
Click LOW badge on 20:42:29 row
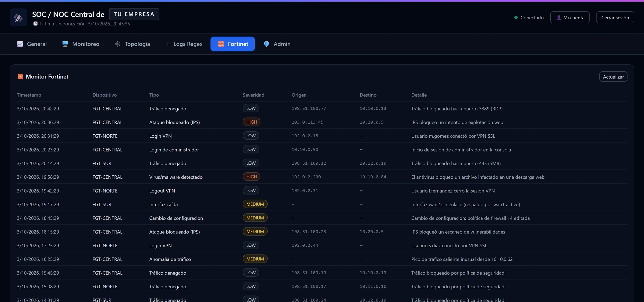pyautogui.click(x=251, y=108)
